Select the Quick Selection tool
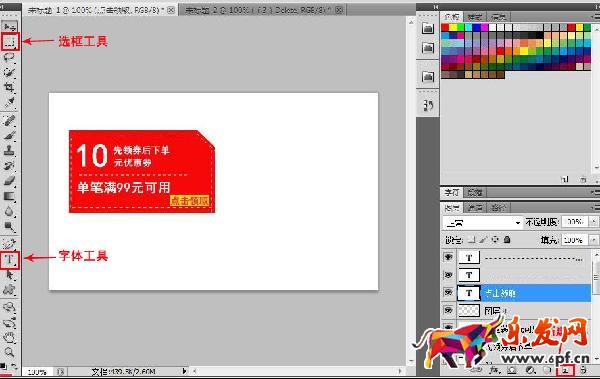This screenshot has height=379, width=600. tap(10, 72)
